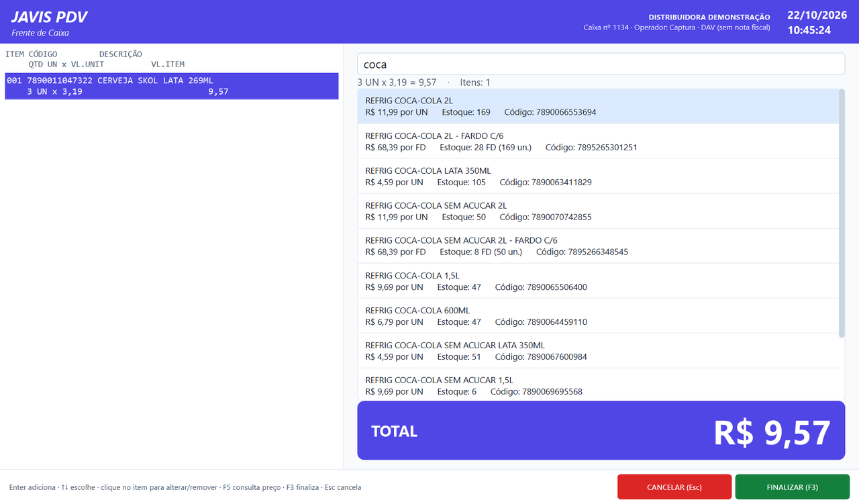Click the 'Itens: 1' counter

click(475, 83)
